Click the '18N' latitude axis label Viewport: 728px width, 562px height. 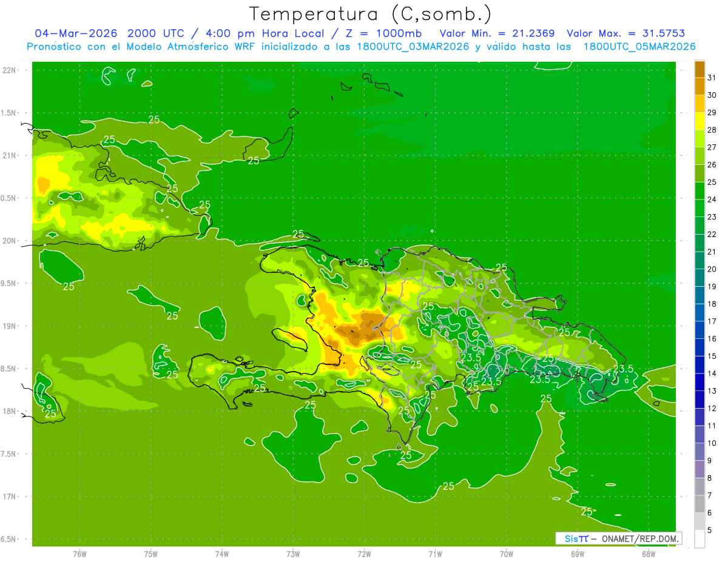click(x=10, y=411)
